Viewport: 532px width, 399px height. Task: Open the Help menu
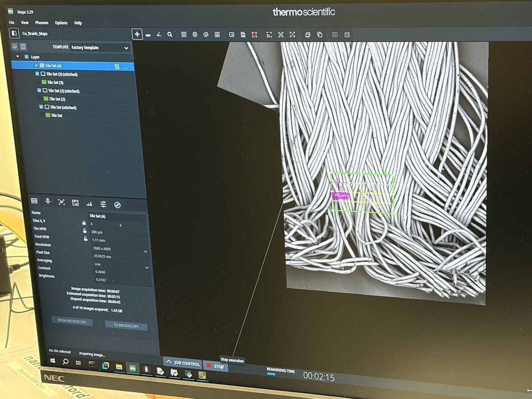[78, 23]
